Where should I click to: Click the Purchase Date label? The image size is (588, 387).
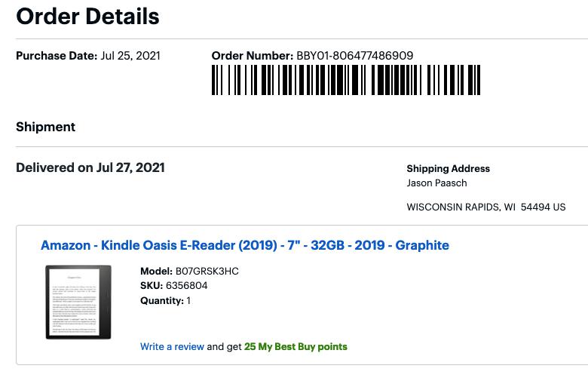(56, 56)
